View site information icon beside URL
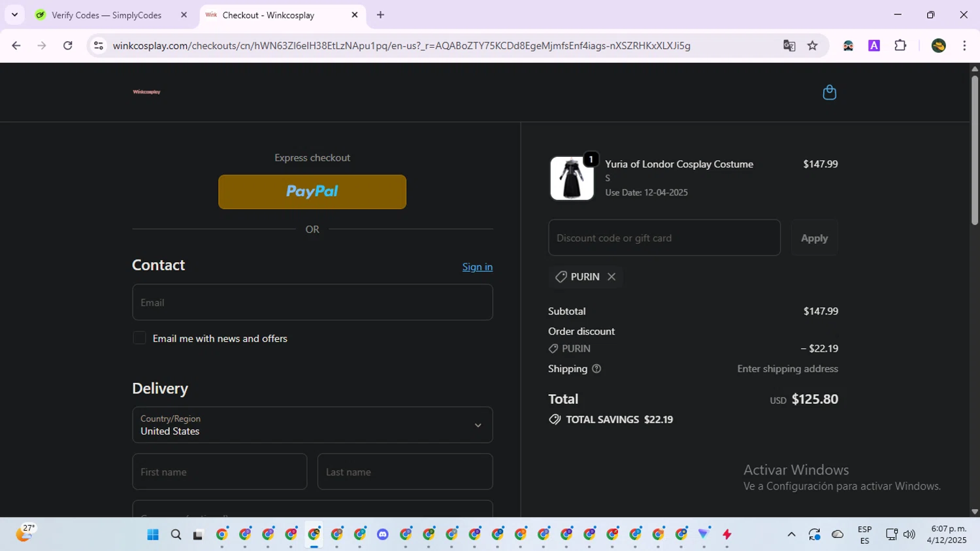The width and height of the screenshot is (980, 551). (x=99, y=46)
